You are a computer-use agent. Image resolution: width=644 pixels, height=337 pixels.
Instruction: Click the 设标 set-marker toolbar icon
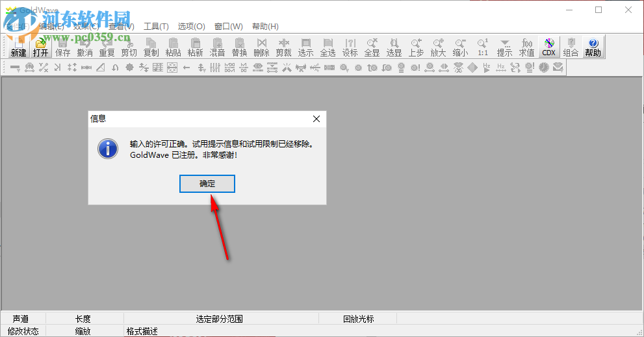click(x=350, y=47)
